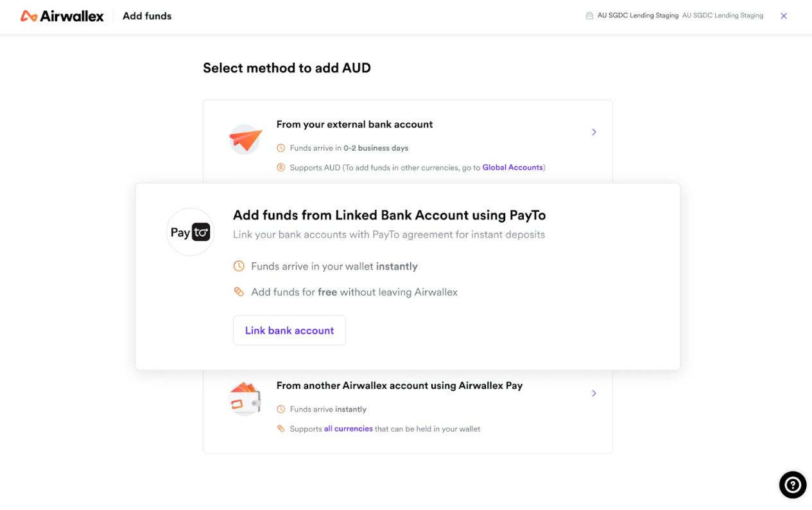Click the Airwallex logo in header
The height and width of the screenshot is (510, 812).
(62, 16)
